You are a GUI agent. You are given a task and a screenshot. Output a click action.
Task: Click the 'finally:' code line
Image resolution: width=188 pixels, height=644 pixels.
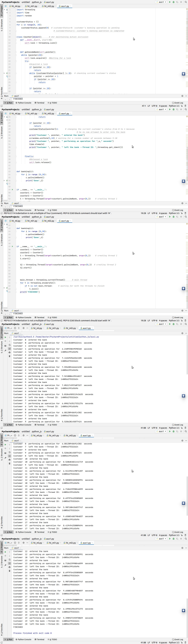click(29, 156)
